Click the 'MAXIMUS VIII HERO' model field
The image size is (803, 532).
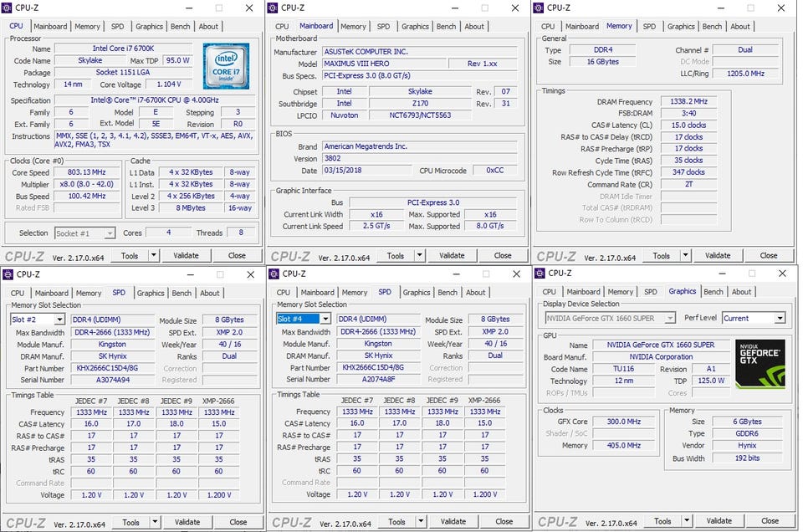point(384,64)
